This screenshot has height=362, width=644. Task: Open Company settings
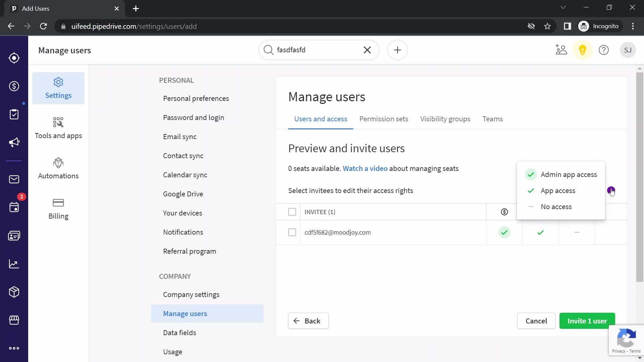[x=191, y=295]
